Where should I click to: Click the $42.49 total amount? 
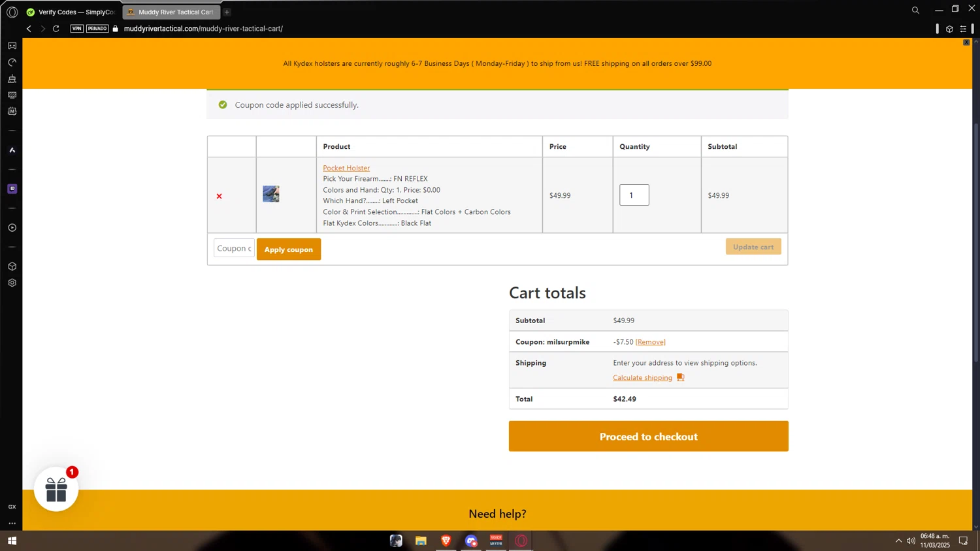click(625, 399)
